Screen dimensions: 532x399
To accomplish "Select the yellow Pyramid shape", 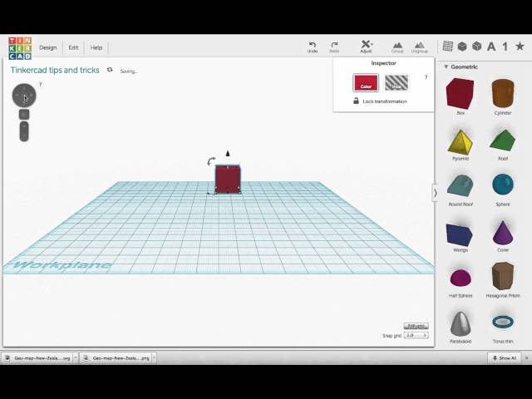I will pyautogui.click(x=460, y=144).
